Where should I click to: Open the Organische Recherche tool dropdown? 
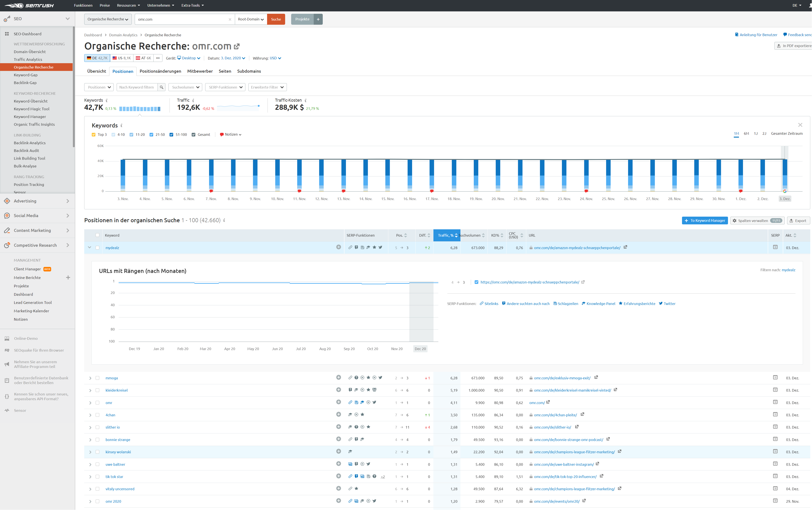coord(108,19)
